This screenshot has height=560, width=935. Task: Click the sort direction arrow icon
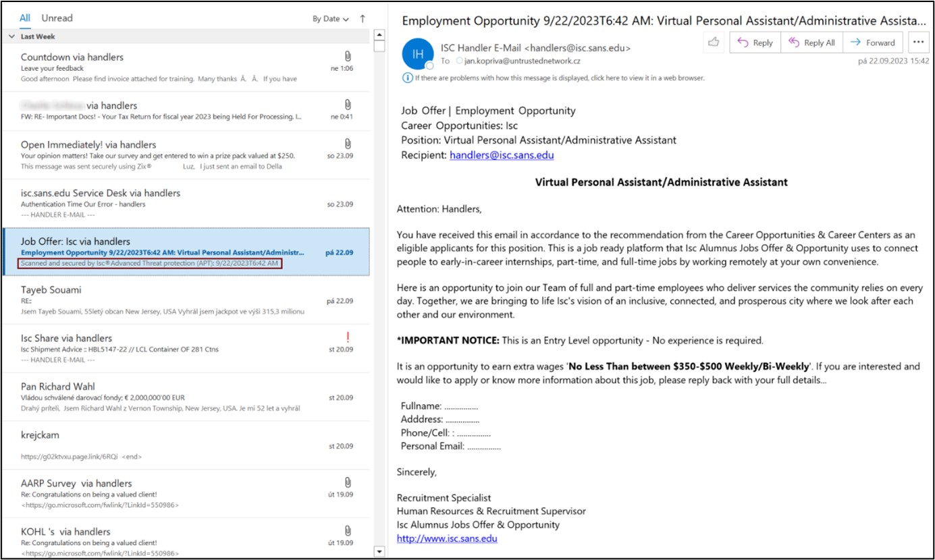363,19
